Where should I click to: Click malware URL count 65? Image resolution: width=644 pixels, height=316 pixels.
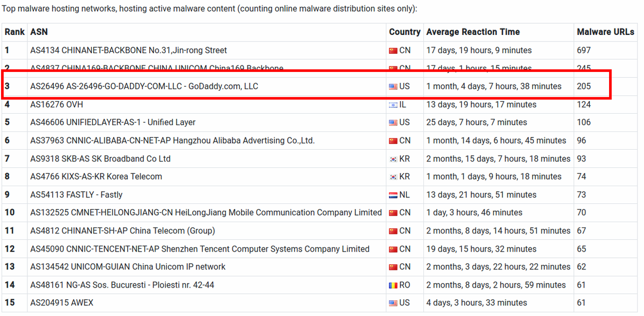tap(582, 249)
